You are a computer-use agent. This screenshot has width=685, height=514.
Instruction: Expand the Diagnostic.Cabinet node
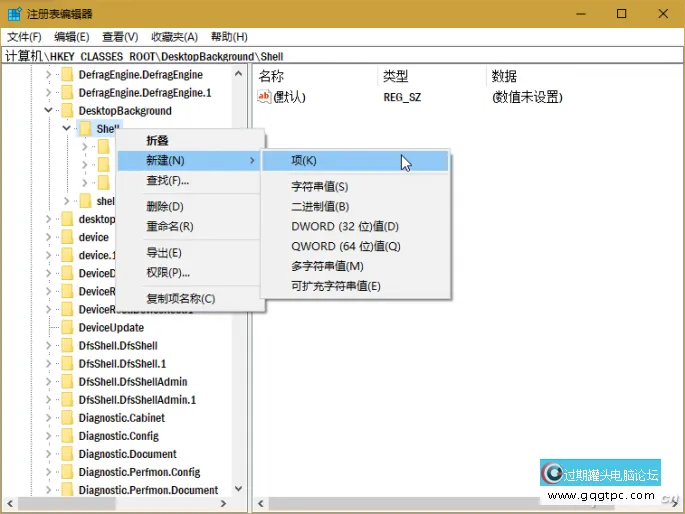48,418
